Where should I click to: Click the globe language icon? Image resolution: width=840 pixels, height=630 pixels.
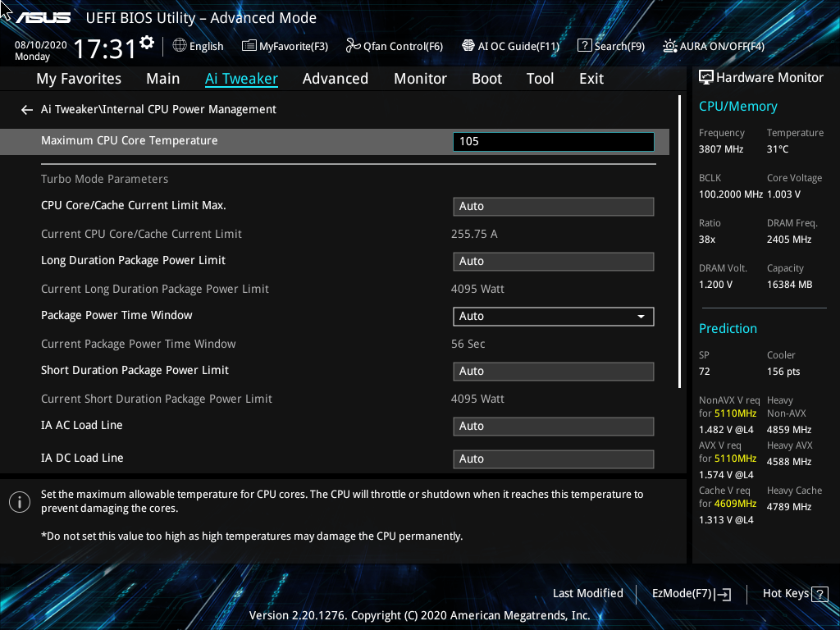coord(180,46)
